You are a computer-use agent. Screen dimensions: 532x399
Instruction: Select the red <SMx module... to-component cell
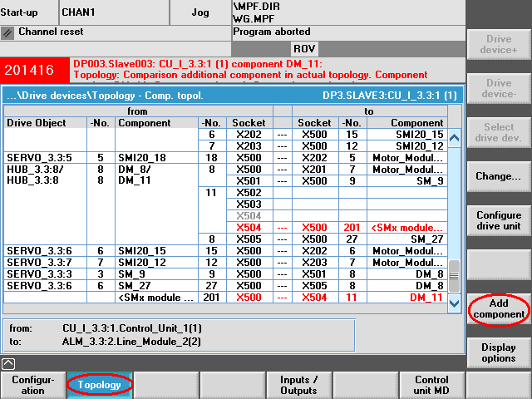pos(407,228)
